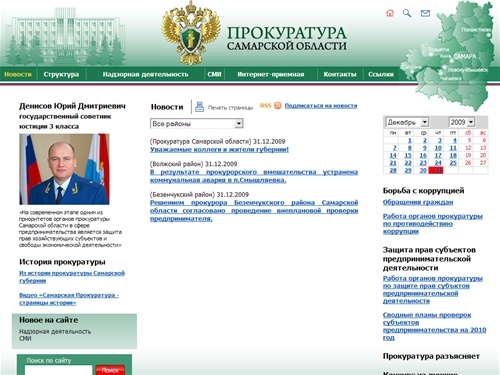Open the Ссылки menu item
The height and width of the screenshot is (375, 500).
point(381,74)
